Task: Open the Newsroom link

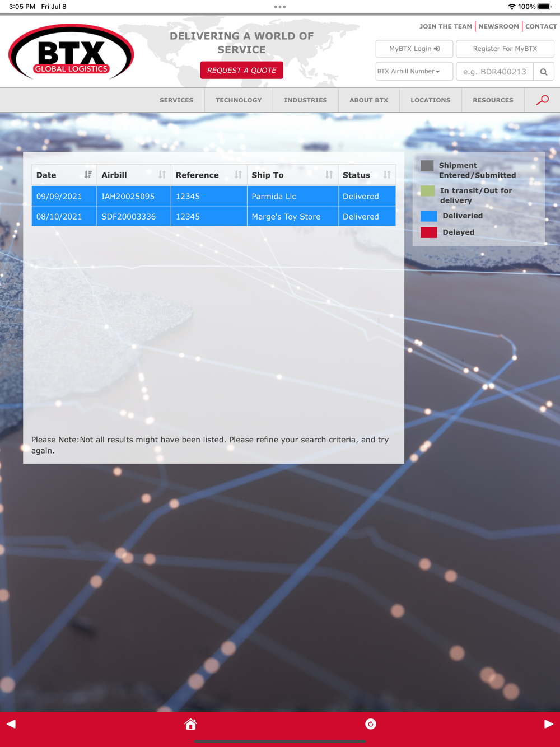Action: click(498, 26)
